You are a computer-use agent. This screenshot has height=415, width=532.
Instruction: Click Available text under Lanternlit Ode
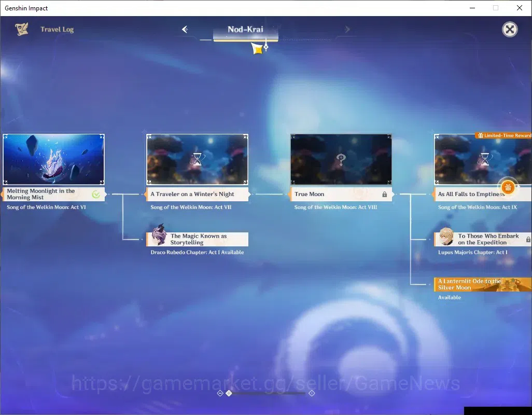(450, 298)
